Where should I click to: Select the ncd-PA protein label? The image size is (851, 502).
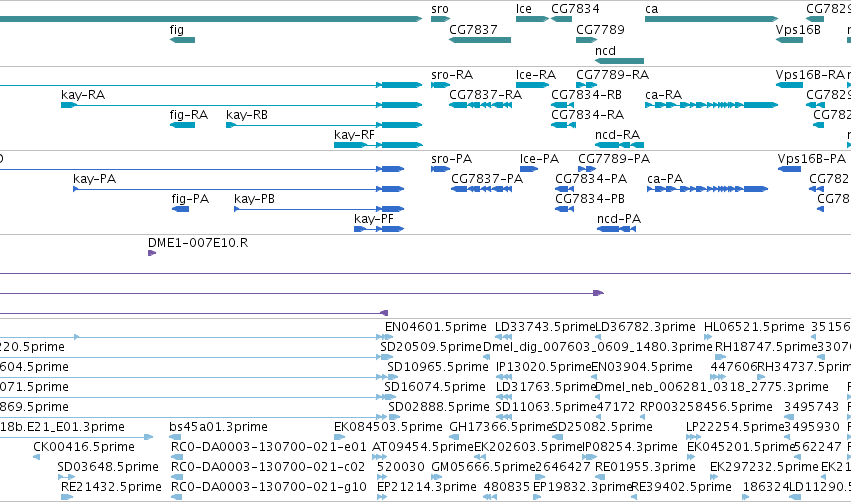(x=619, y=220)
